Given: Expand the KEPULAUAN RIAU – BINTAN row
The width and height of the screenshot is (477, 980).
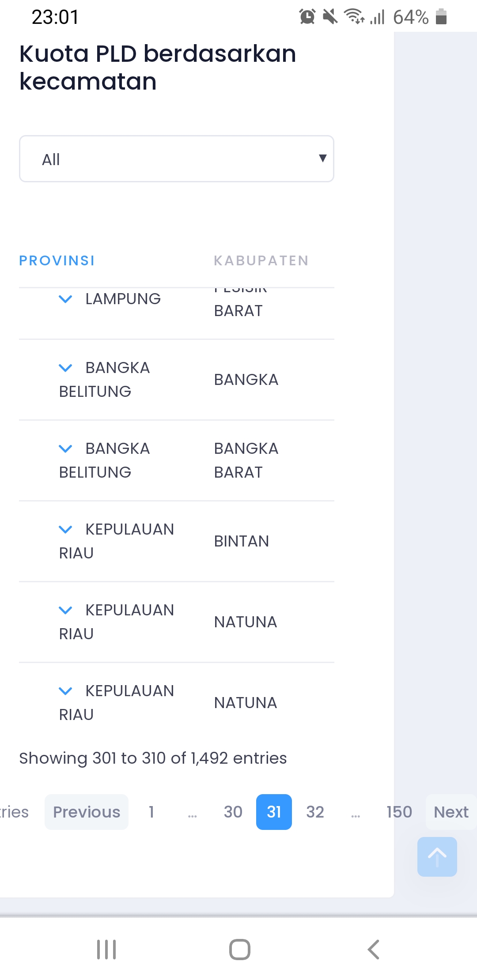Looking at the screenshot, I should (65, 530).
